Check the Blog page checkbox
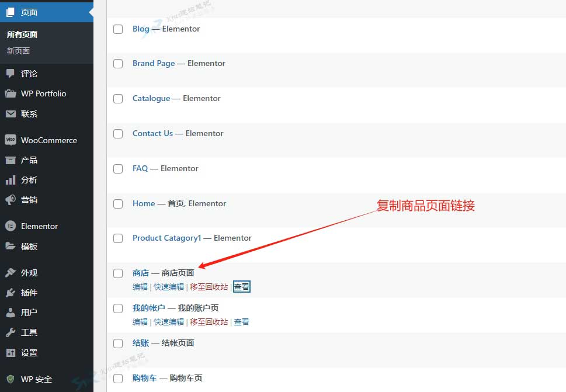Screen dimensions: 566x392 118,29
